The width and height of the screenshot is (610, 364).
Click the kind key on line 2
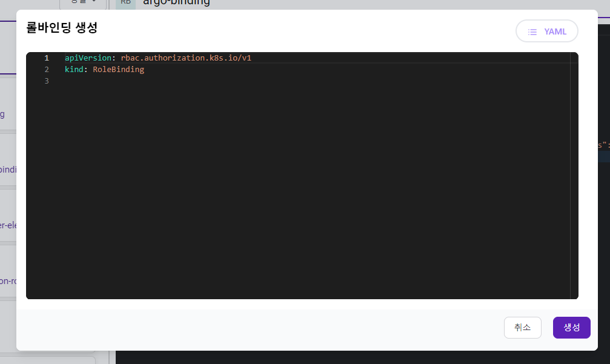pyautogui.click(x=74, y=69)
